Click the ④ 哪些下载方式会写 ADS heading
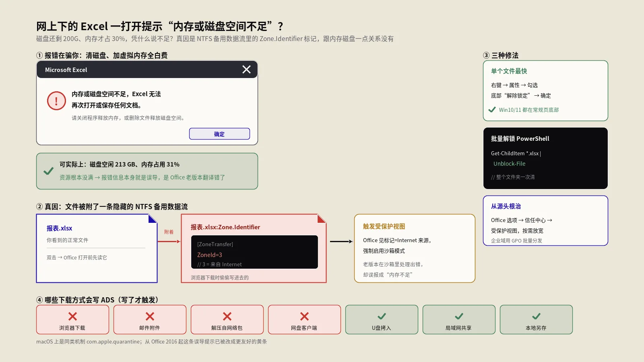Screen dimensions: 644x362 (x=99, y=300)
